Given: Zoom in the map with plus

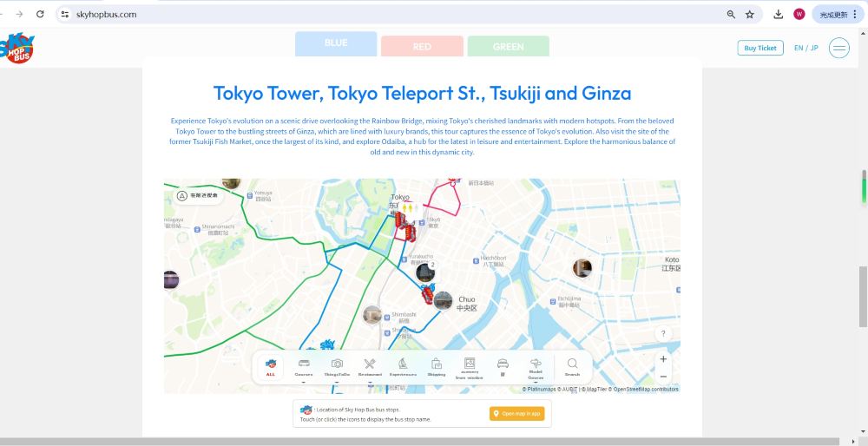Looking at the screenshot, I should coord(663,358).
